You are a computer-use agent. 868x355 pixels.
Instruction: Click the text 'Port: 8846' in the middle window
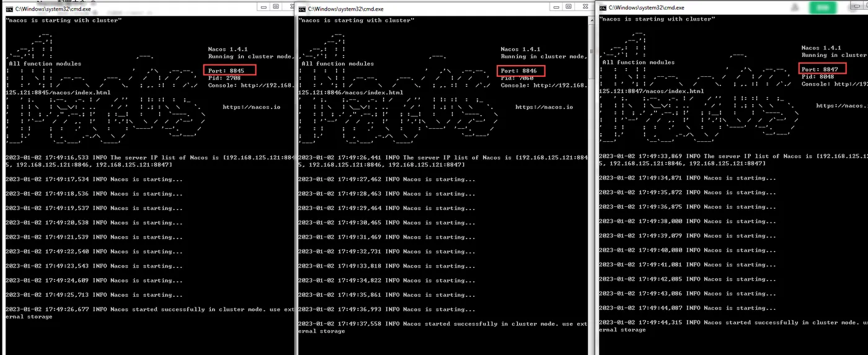pos(518,71)
